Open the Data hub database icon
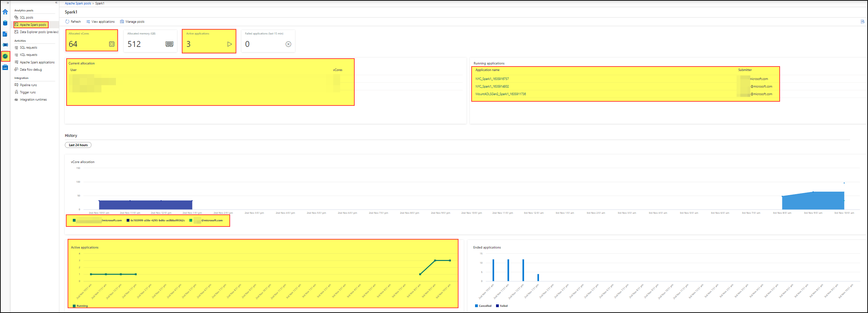 [x=5, y=23]
